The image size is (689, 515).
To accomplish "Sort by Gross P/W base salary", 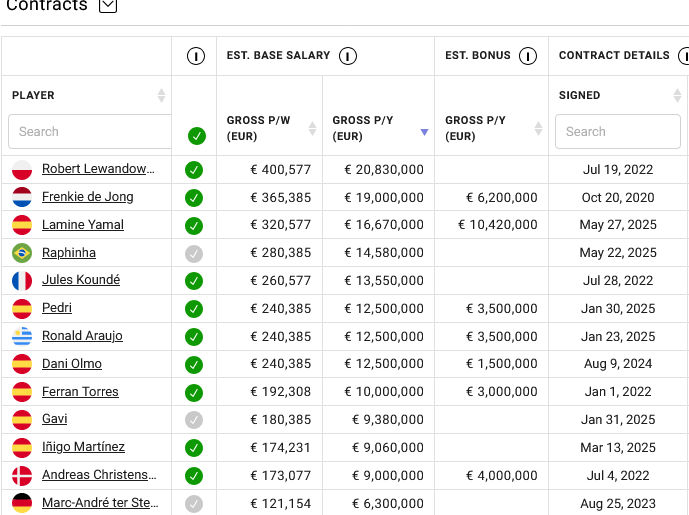I will [312, 128].
